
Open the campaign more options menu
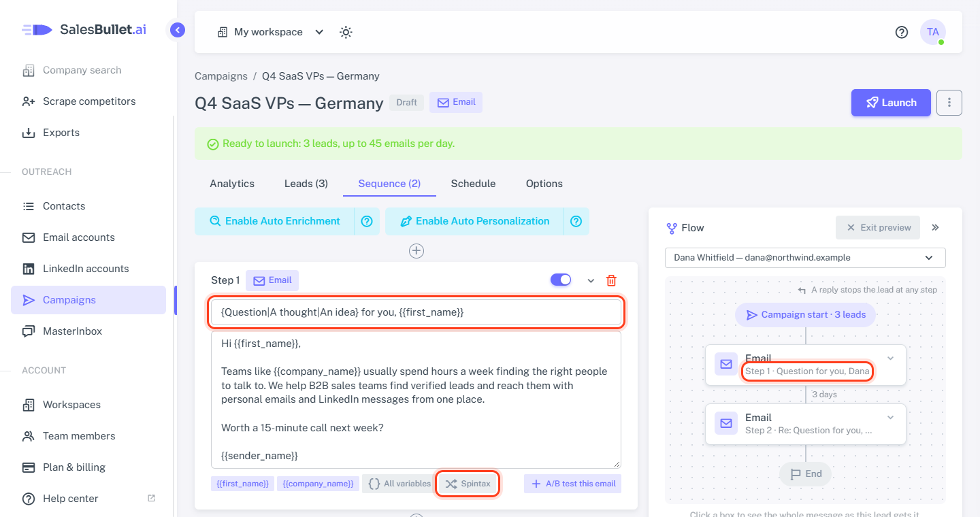[949, 103]
